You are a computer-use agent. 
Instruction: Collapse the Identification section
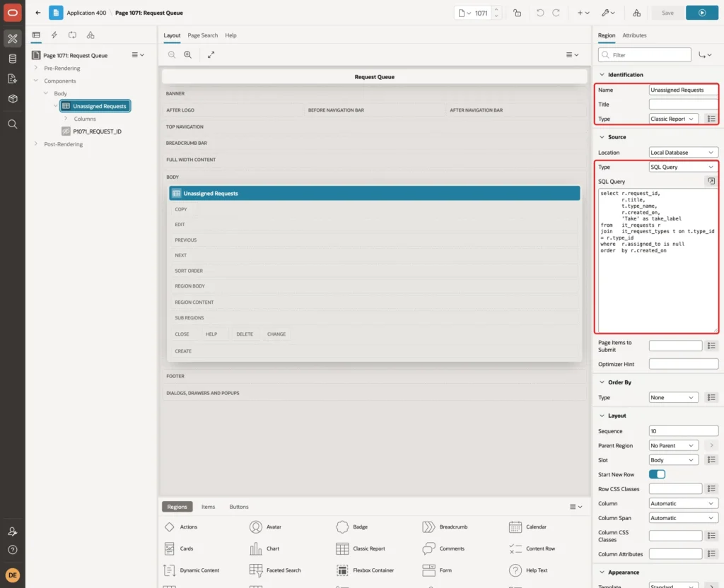tap(602, 74)
